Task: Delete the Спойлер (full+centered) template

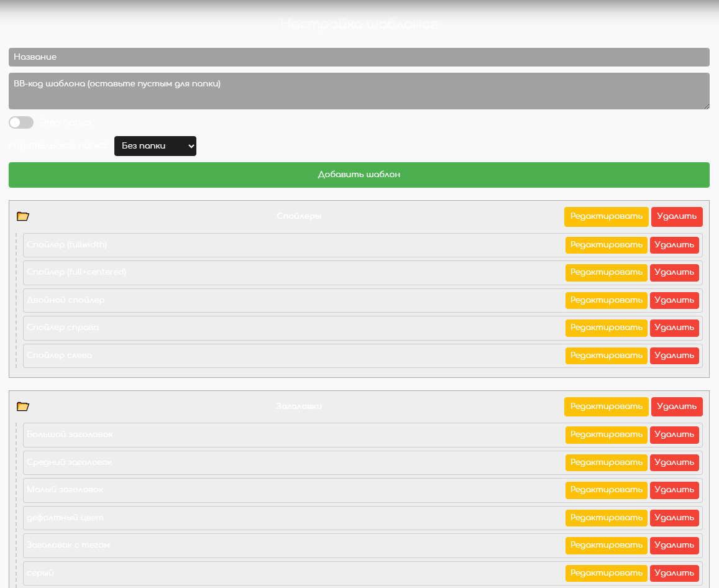Action: click(x=674, y=272)
